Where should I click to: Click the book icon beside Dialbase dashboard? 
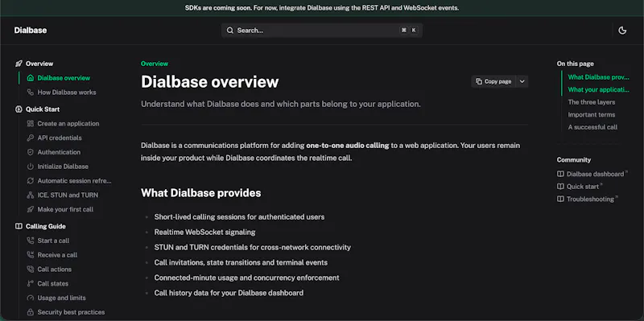tap(560, 174)
